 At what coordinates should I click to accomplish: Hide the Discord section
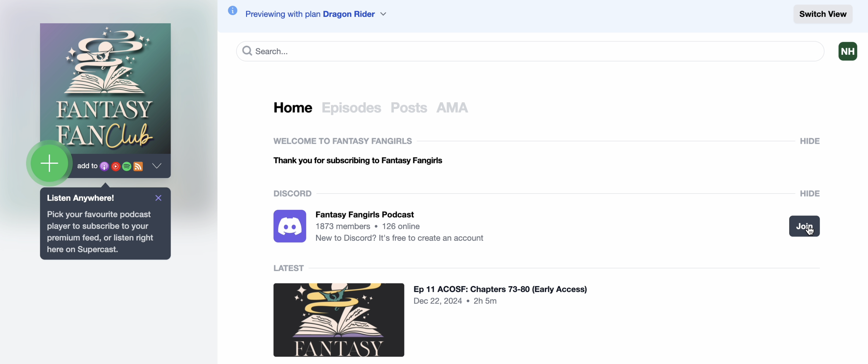[810, 194]
